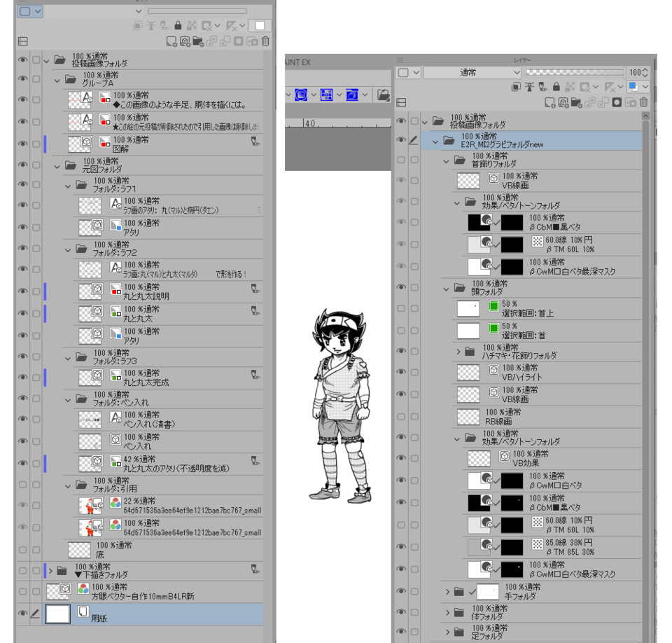This screenshot has height=643, width=672.
Task: Click the create layer mask icon in right panel
Action: pyautogui.click(x=616, y=102)
